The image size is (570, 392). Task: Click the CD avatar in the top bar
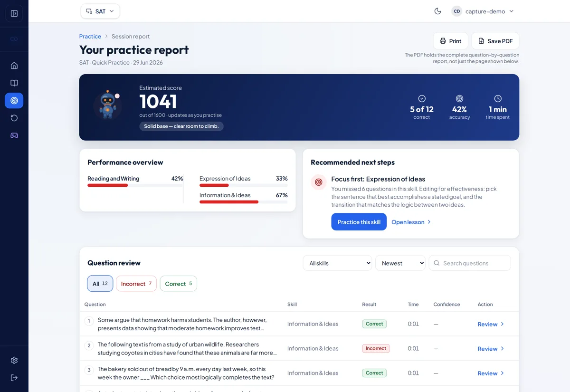tap(456, 11)
